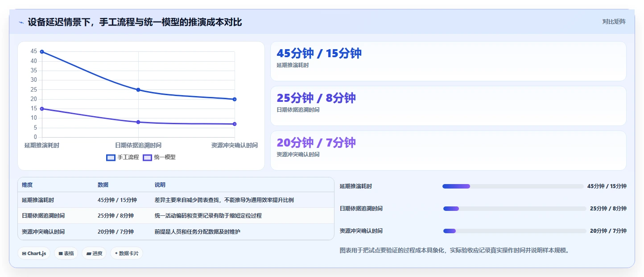
Task: Click the 统一模型 data point at 8
Action: pos(138,122)
